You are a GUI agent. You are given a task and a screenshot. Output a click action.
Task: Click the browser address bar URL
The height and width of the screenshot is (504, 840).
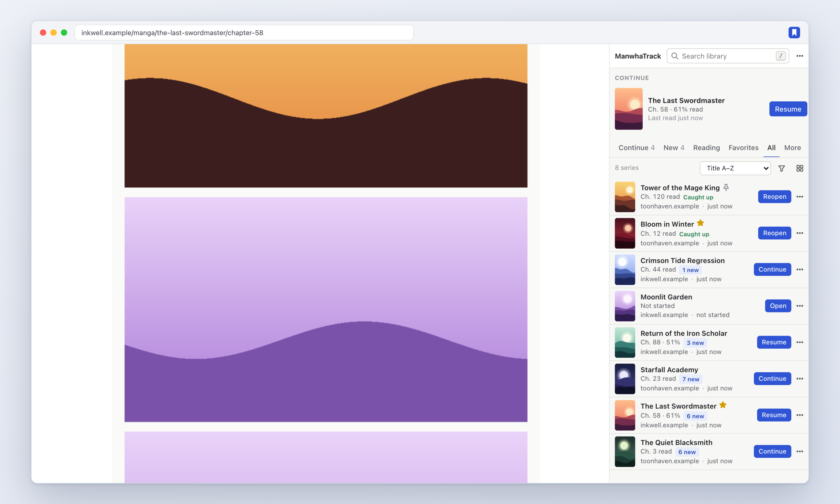[244, 33]
